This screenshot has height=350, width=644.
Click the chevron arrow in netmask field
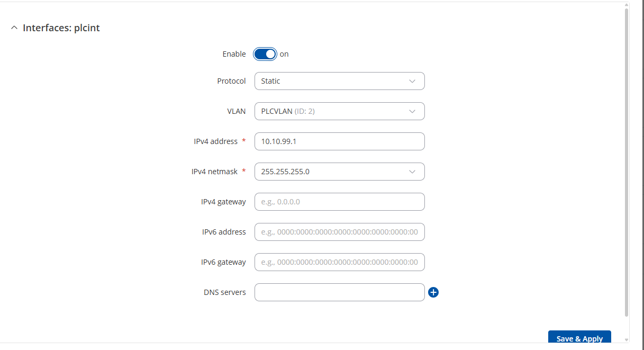pyautogui.click(x=412, y=172)
